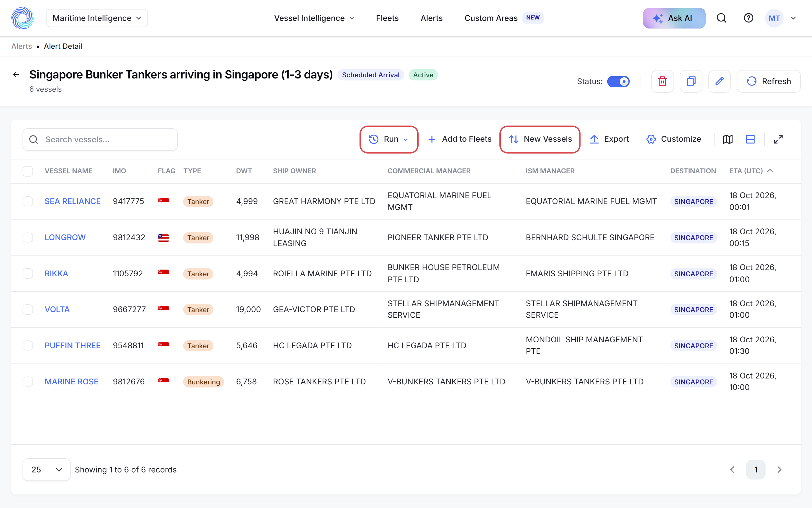Export the vessel list

[609, 139]
